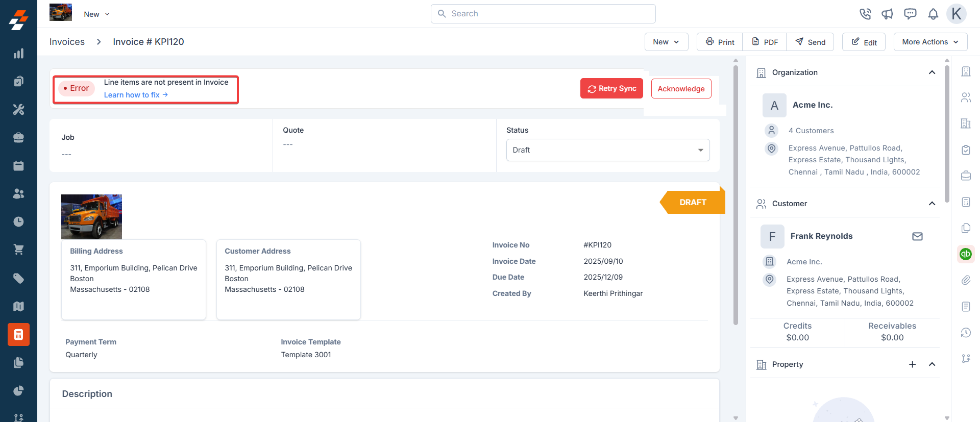Open the invoices icon in left sidebar

click(18, 335)
